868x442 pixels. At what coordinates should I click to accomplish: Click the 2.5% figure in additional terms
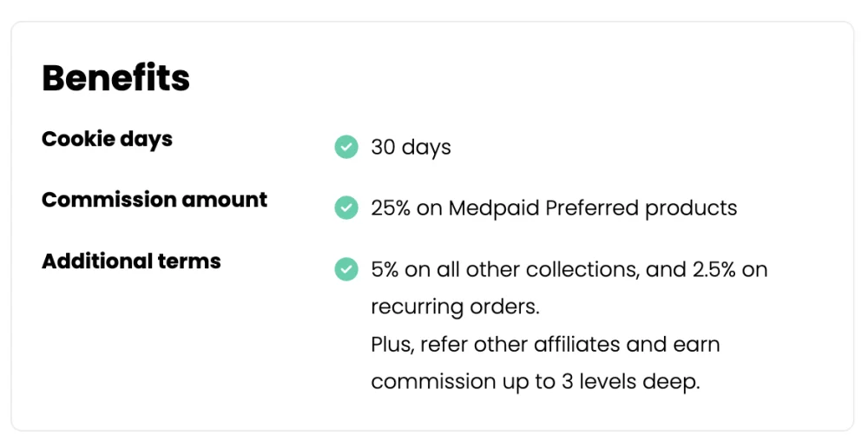click(x=713, y=270)
